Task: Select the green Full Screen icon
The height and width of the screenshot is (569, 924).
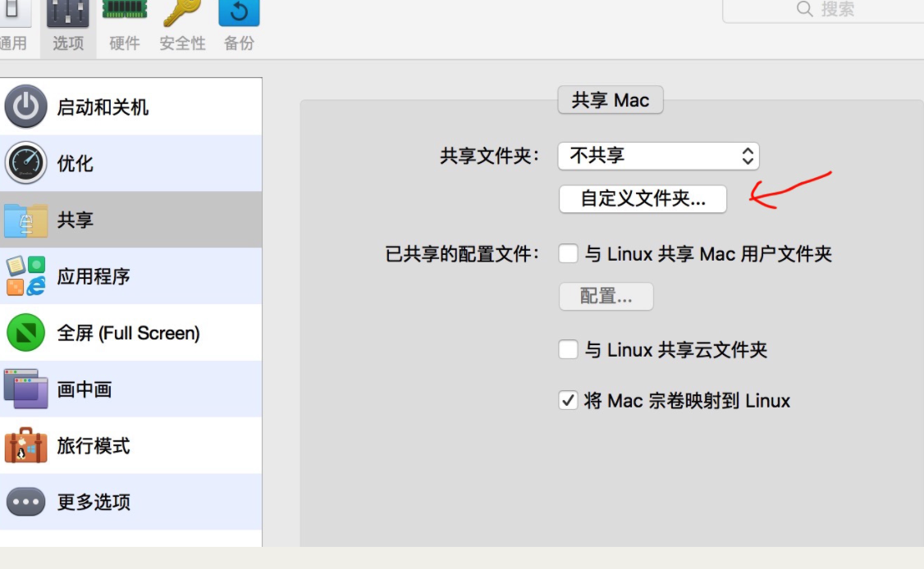Action: coord(25,333)
